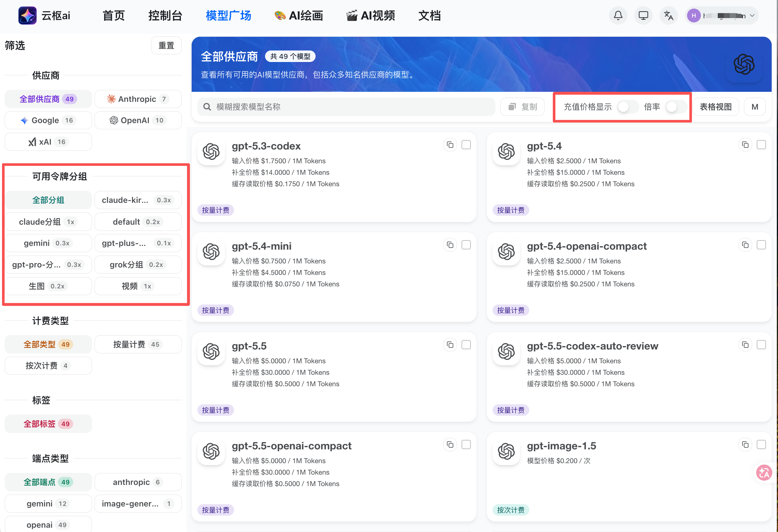Copy the gpt-5.5-openai-compact name icon
Viewport: 778px width, 532px height.
coord(450,444)
